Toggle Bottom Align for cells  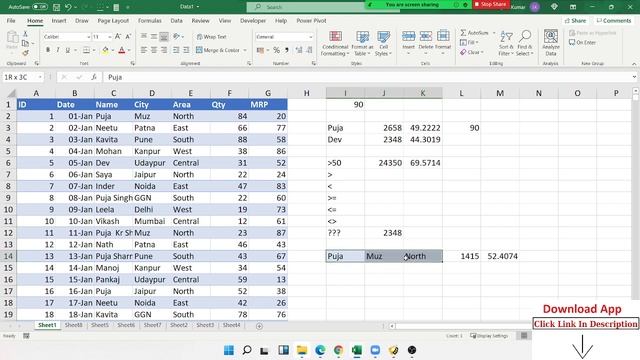click(164, 37)
